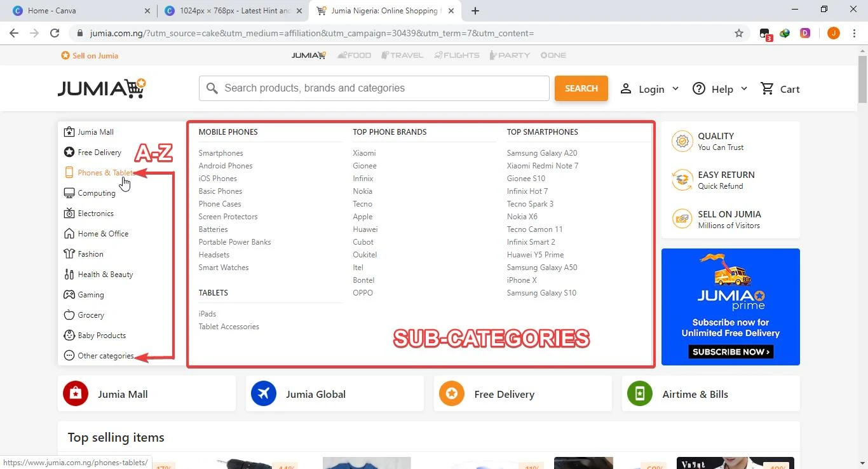Click the Login person icon
868x469 pixels.
[626, 89]
